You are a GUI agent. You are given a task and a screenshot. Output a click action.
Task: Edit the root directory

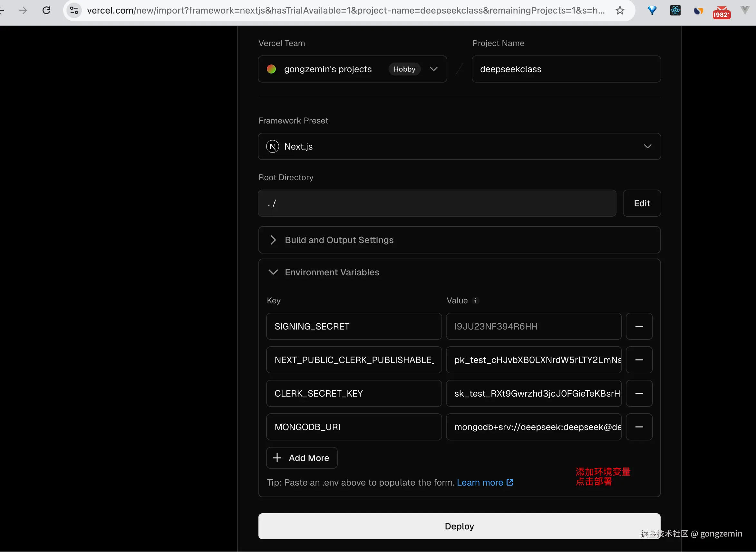[x=642, y=203]
